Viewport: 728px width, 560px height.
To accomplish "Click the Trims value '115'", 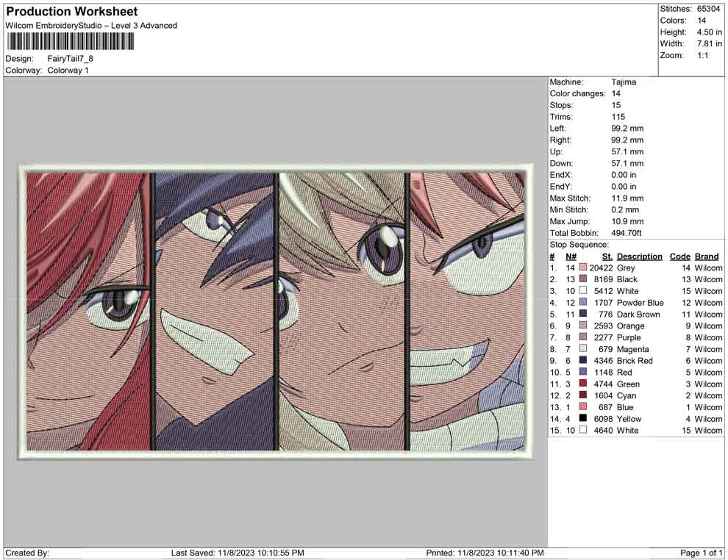I will [x=618, y=117].
